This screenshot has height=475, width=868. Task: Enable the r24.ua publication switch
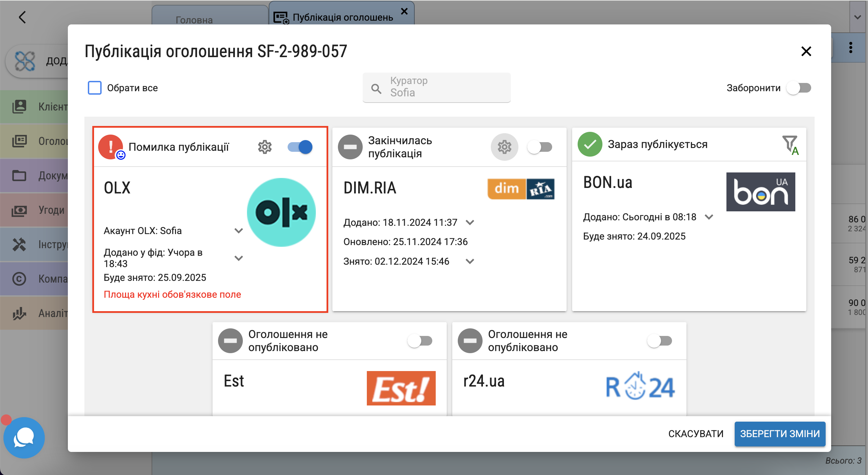coord(660,341)
